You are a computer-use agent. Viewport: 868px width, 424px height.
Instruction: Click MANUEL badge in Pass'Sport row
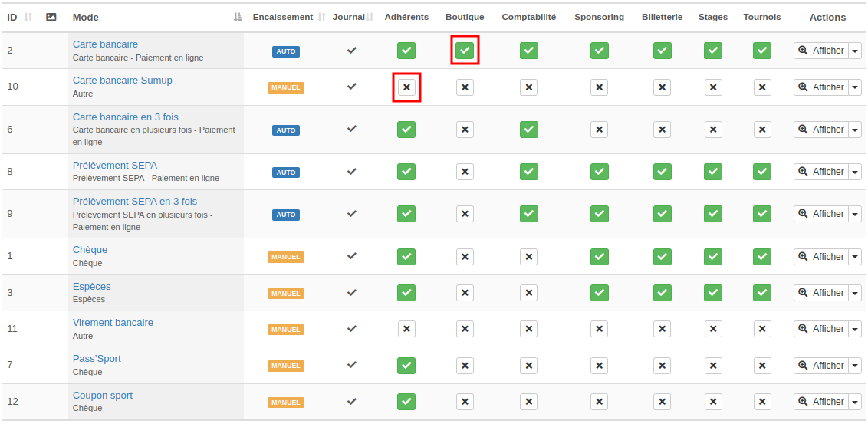coord(286,366)
